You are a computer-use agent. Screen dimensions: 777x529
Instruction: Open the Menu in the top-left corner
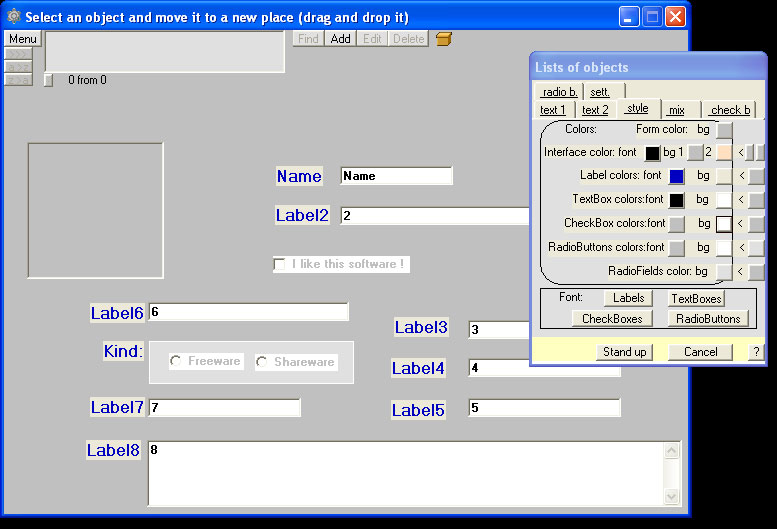(23, 39)
